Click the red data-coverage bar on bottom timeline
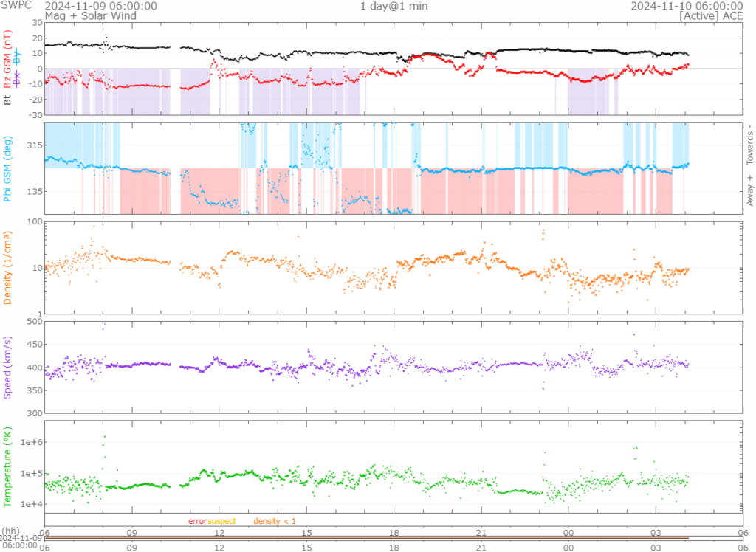 click(x=367, y=538)
